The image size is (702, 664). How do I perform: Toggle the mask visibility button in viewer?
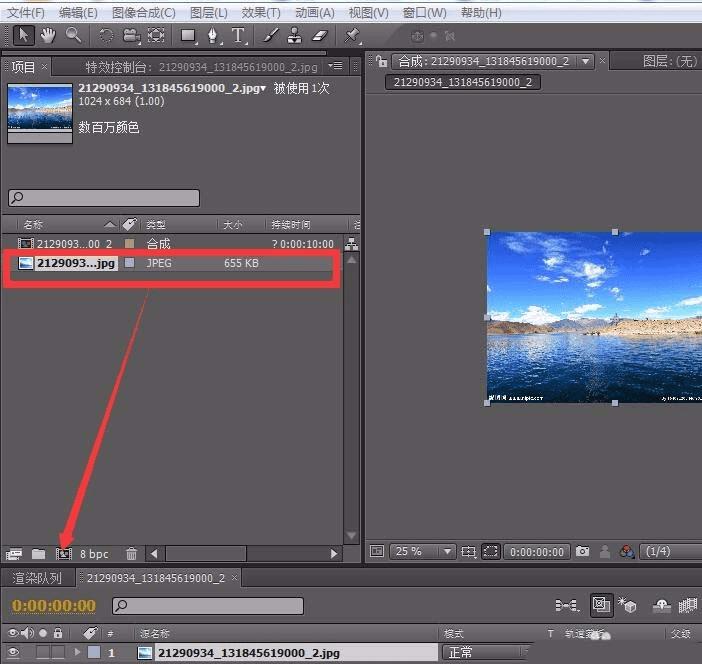click(490, 551)
